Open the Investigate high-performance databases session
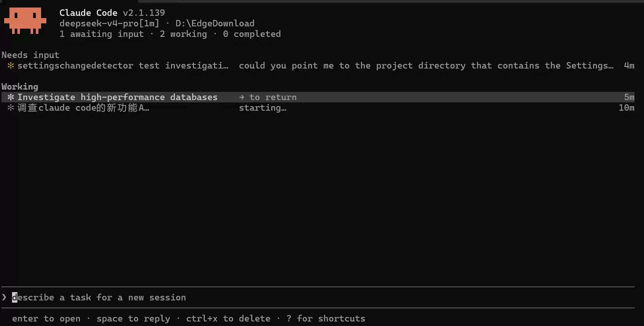The height and width of the screenshot is (326, 644). pos(318,97)
